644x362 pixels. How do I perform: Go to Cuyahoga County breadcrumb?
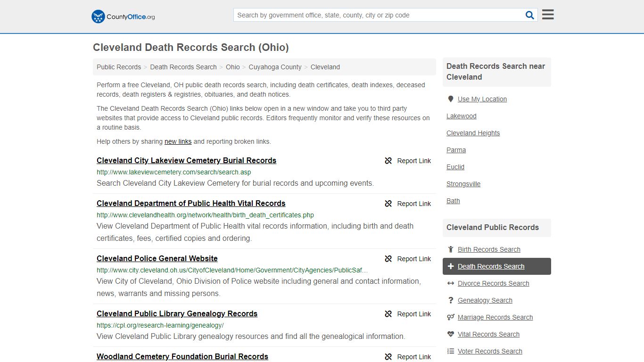click(x=275, y=67)
